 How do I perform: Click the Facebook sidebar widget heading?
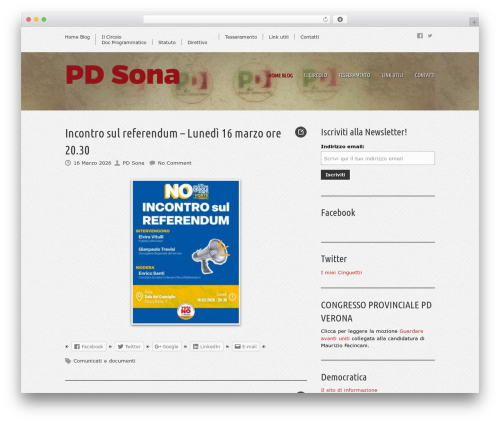click(x=338, y=213)
